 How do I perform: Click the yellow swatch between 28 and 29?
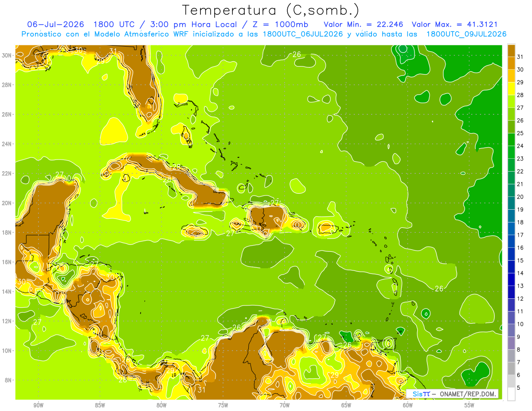click(512, 89)
